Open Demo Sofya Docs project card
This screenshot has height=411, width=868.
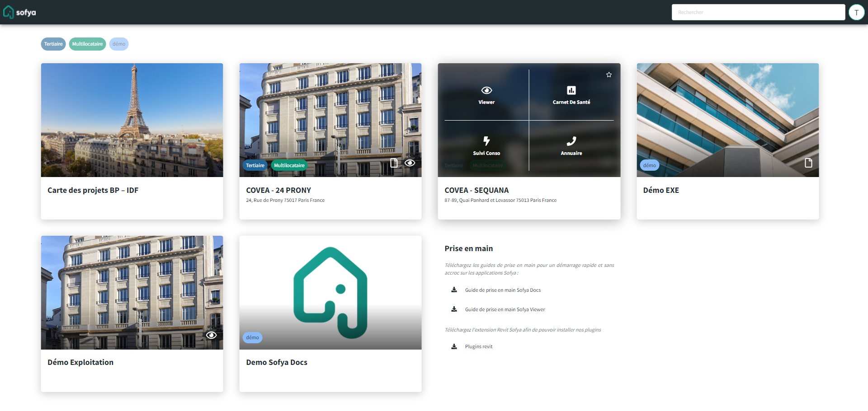coord(330,293)
